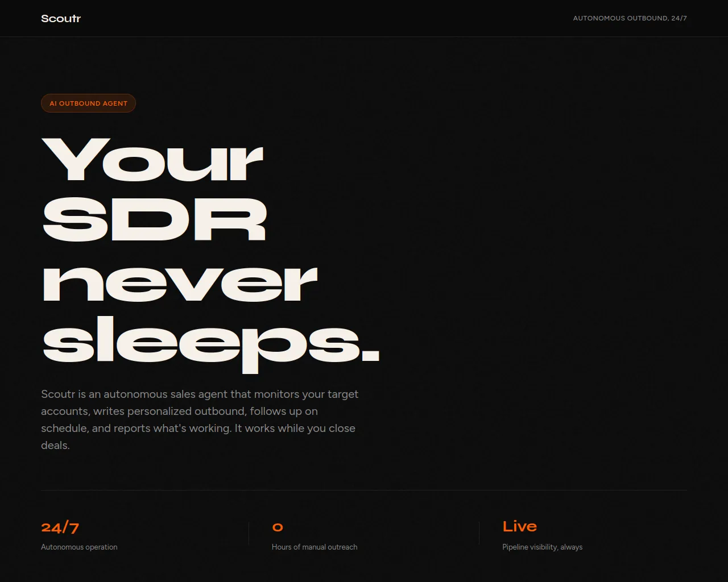Click the "Hours of manual outreach" label

[315, 547]
